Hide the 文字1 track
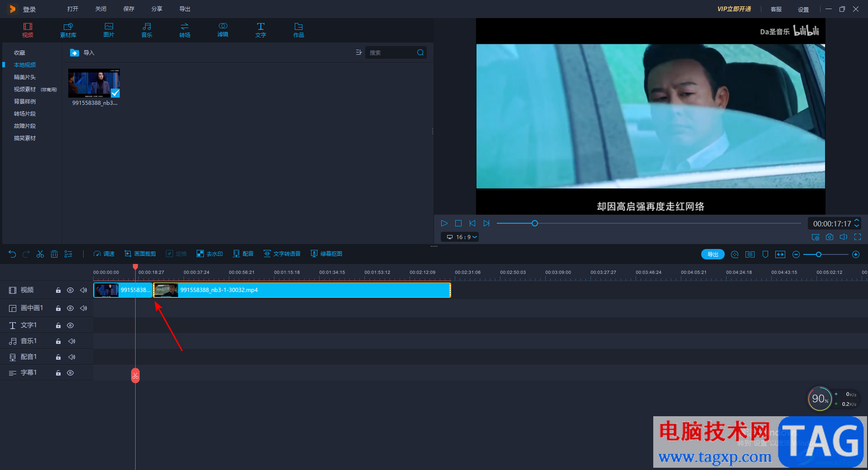This screenshot has height=470, width=868. [x=71, y=325]
